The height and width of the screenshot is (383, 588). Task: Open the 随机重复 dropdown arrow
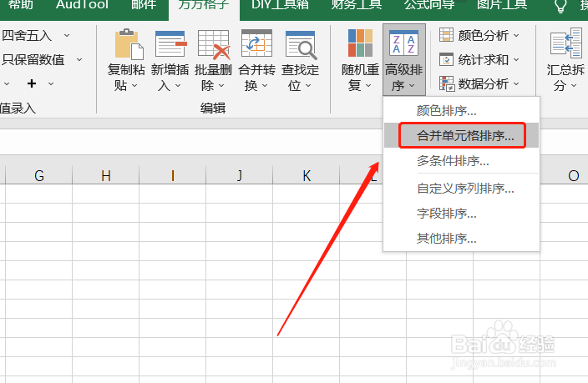368,86
